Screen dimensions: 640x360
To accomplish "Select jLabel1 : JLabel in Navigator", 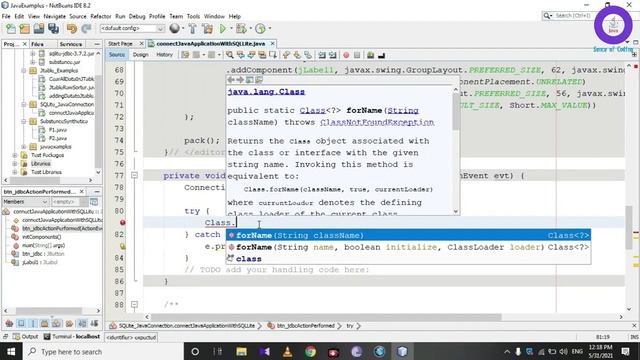I will coord(40,262).
